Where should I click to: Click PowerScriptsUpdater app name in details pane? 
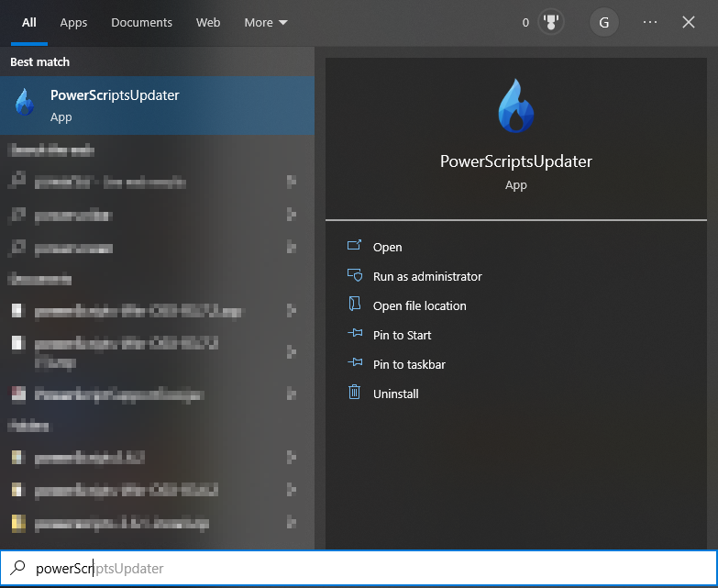click(516, 161)
